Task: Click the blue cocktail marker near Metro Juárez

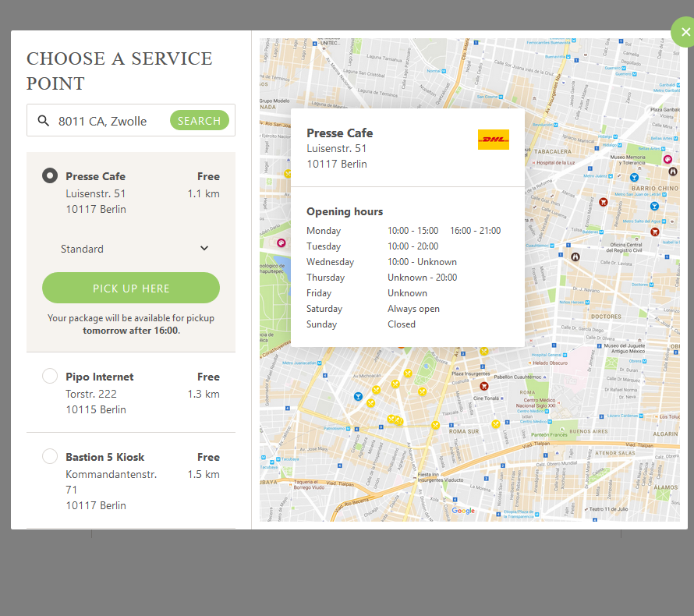Action: tap(634, 178)
